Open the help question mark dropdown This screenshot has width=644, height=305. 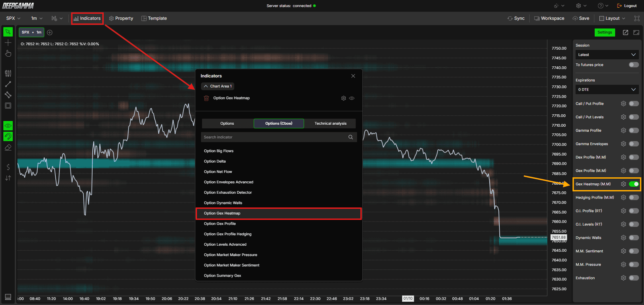click(603, 6)
